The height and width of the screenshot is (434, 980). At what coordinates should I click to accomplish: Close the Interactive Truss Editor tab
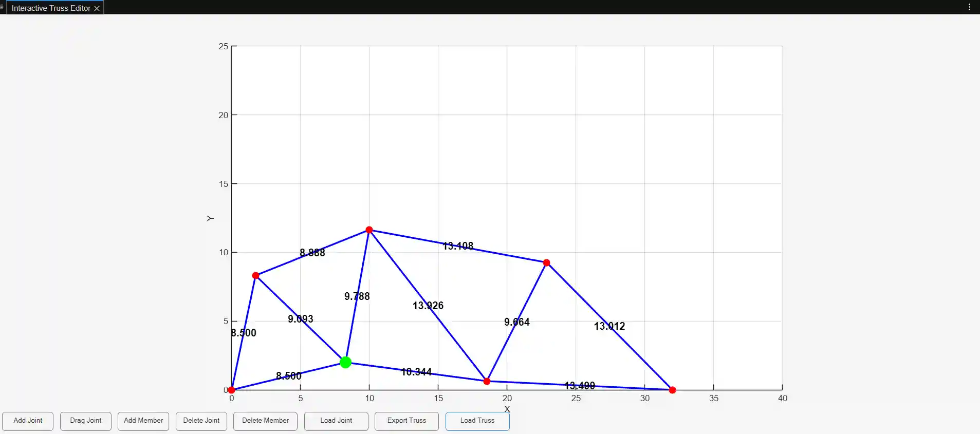(97, 8)
